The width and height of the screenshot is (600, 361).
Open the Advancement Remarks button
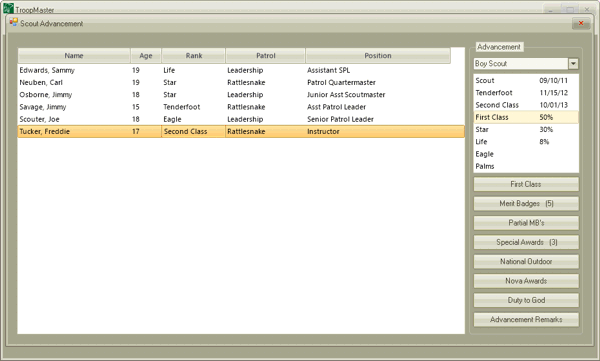click(x=526, y=320)
